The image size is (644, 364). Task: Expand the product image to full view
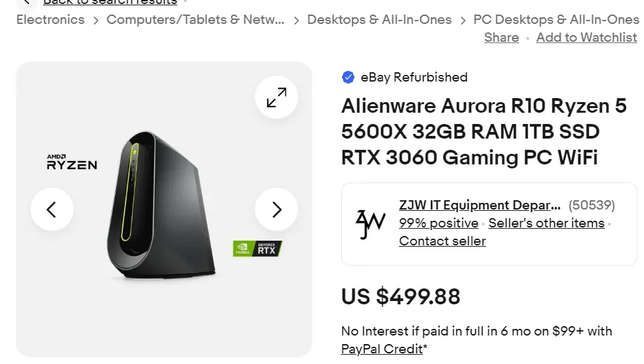click(276, 97)
